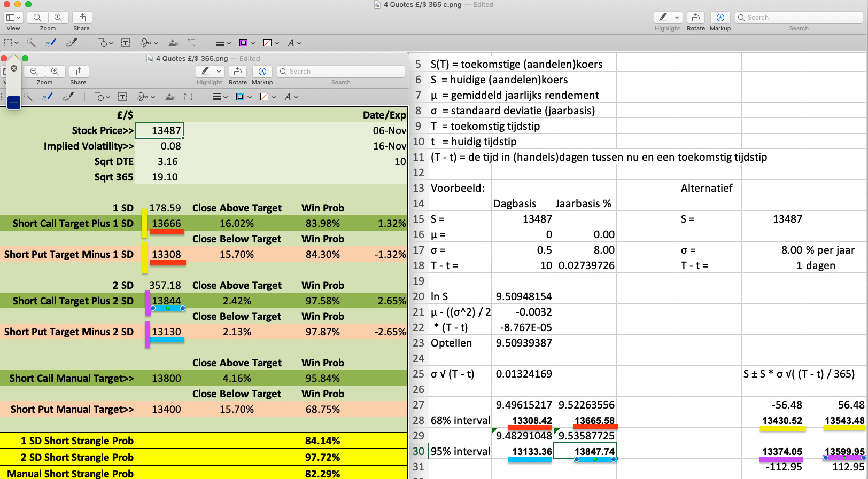This screenshot has height=479, width=868.
Task: Open the Shapes dropdown in inner 365.png toolbar
Action: [102, 97]
